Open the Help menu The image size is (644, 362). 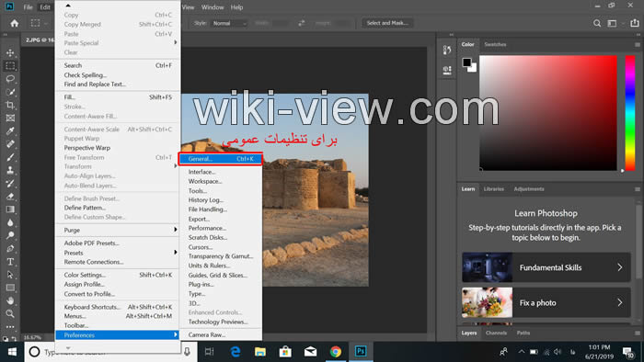pyautogui.click(x=236, y=7)
